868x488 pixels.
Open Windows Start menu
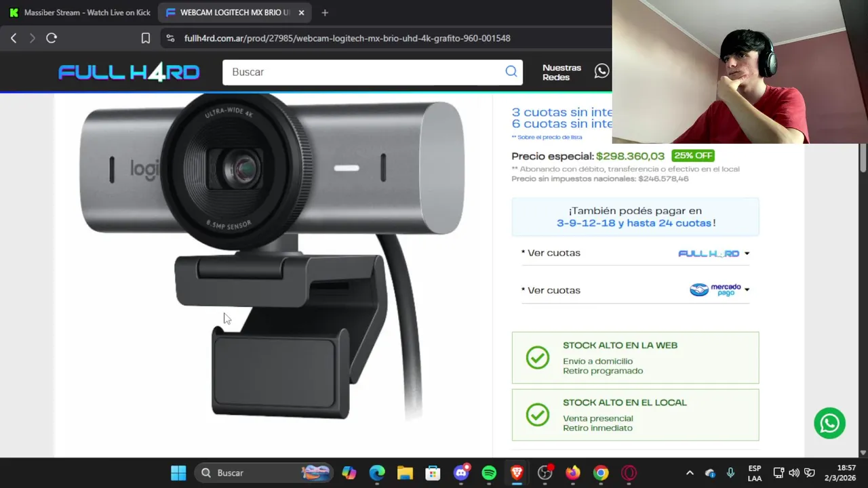point(178,473)
